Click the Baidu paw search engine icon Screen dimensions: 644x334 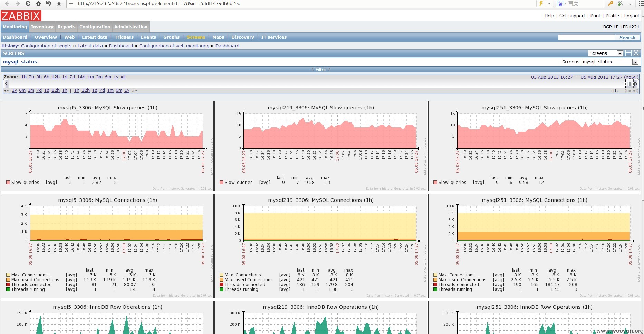[x=560, y=3]
